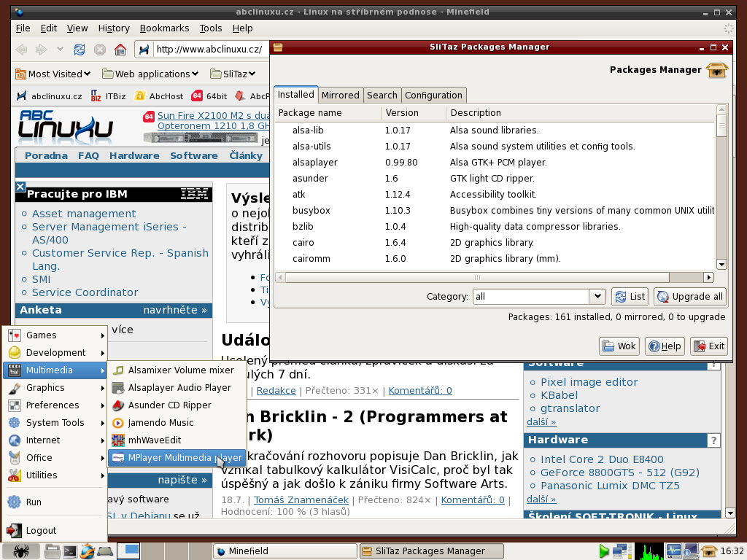
Task: Launch Jamendo Music
Action: 177,423
